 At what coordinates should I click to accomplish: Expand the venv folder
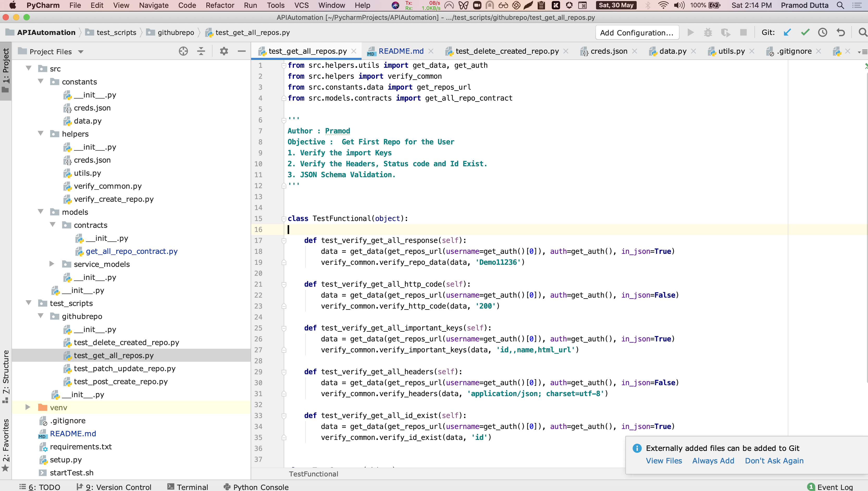(x=28, y=407)
